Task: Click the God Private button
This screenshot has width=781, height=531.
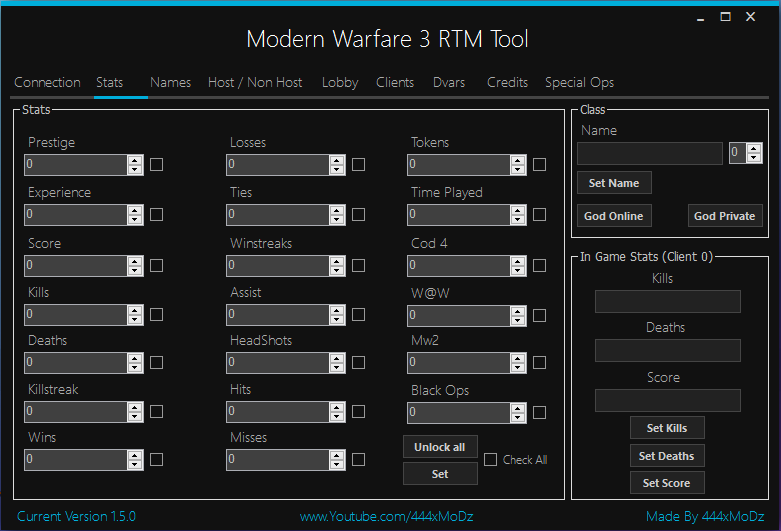Action: click(725, 216)
